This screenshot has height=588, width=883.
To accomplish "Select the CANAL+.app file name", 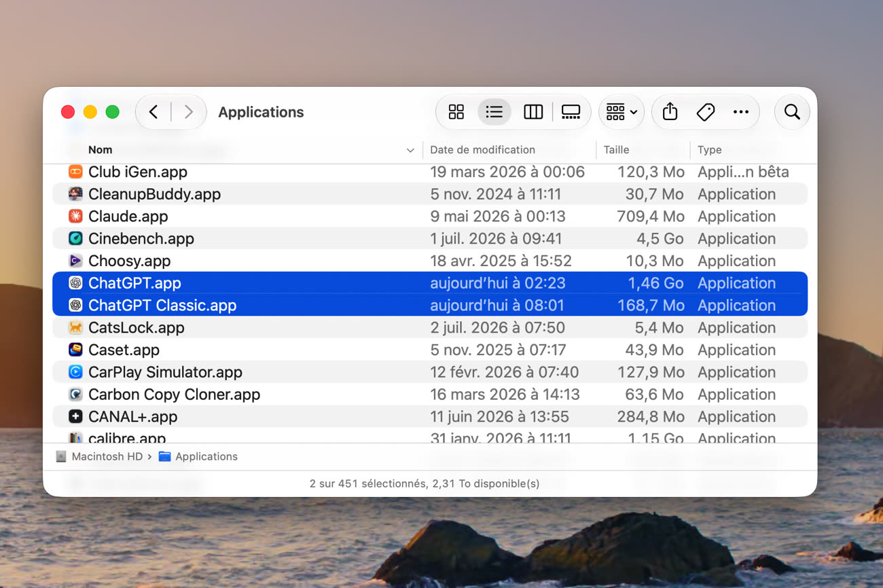I will click(133, 417).
